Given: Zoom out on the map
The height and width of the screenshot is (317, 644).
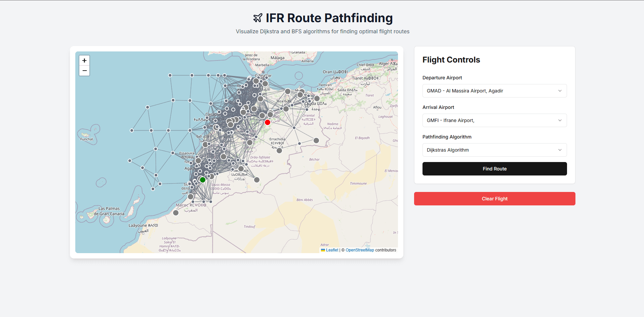Looking at the screenshot, I should [x=84, y=71].
